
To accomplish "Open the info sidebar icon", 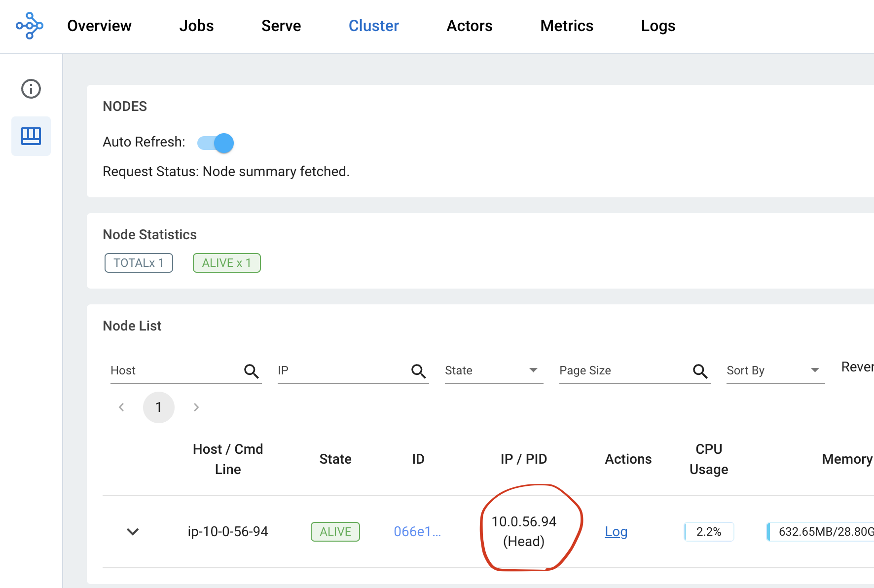I will point(31,89).
